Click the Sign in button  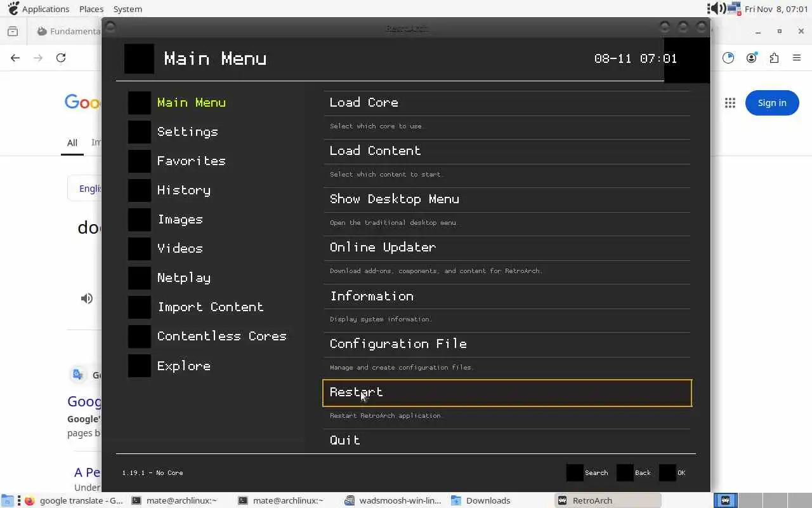[x=772, y=103]
